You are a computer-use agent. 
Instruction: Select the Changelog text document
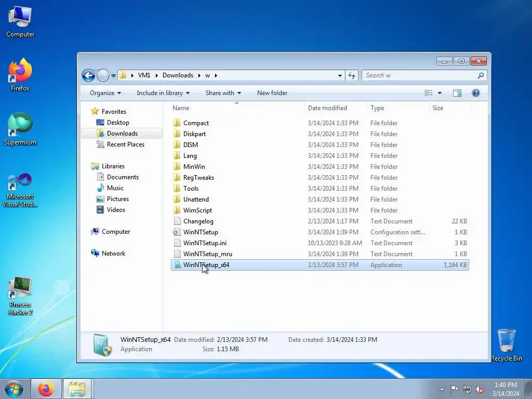point(320,221)
